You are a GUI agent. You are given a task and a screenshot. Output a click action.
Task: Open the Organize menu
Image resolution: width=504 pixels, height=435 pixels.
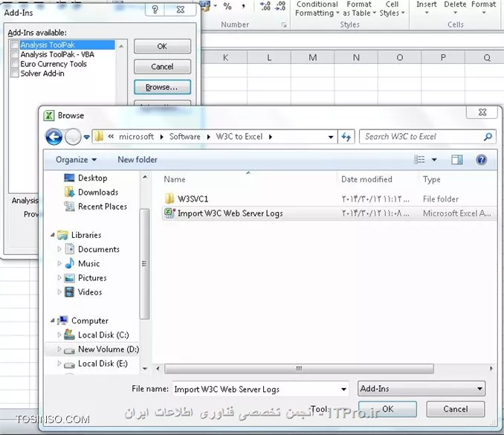click(x=76, y=160)
